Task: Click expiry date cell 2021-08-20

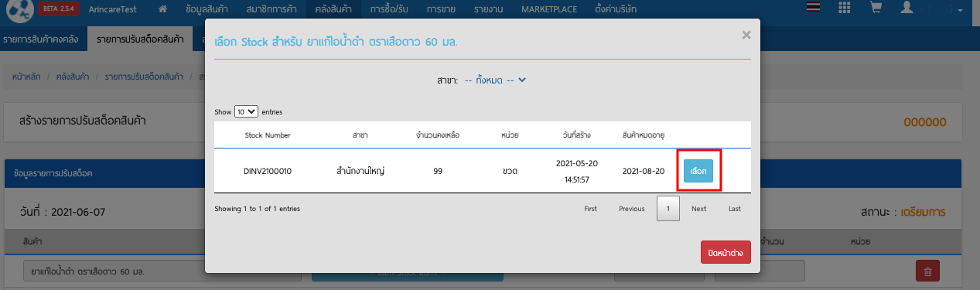Action: click(644, 171)
